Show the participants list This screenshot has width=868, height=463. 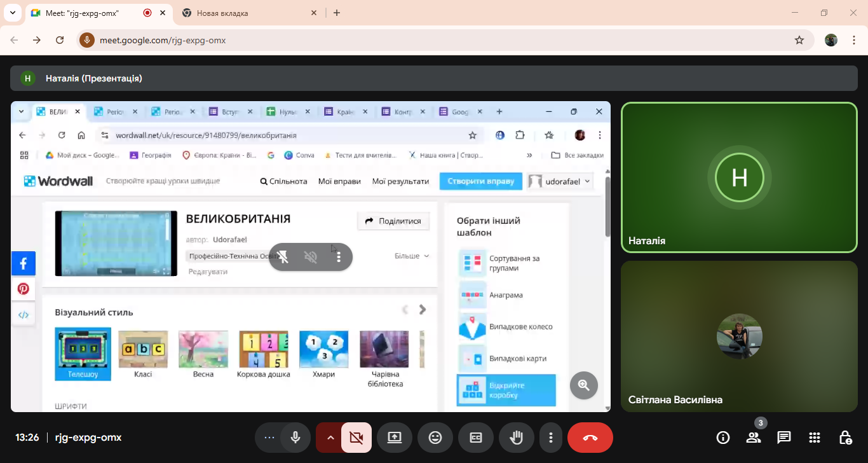pyautogui.click(x=754, y=438)
